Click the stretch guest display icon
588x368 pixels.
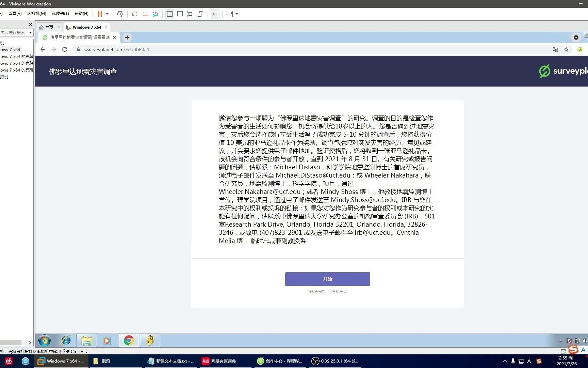coord(230,14)
